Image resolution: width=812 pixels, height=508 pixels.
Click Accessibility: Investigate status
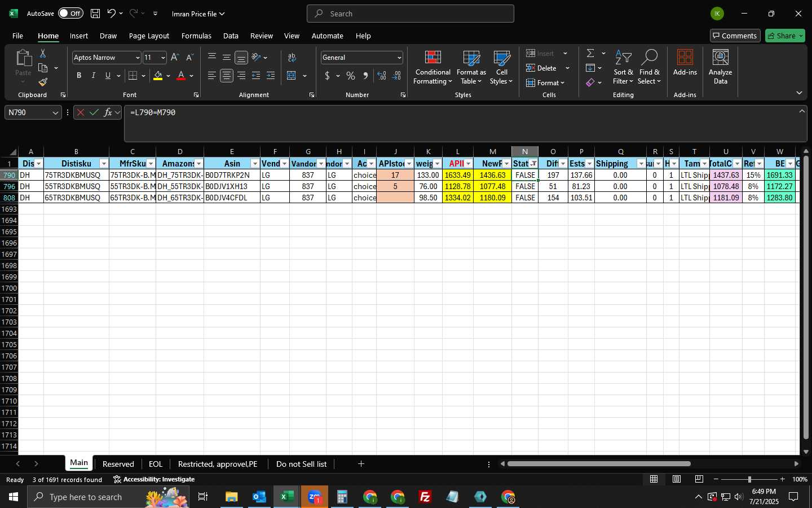click(154, 479)
